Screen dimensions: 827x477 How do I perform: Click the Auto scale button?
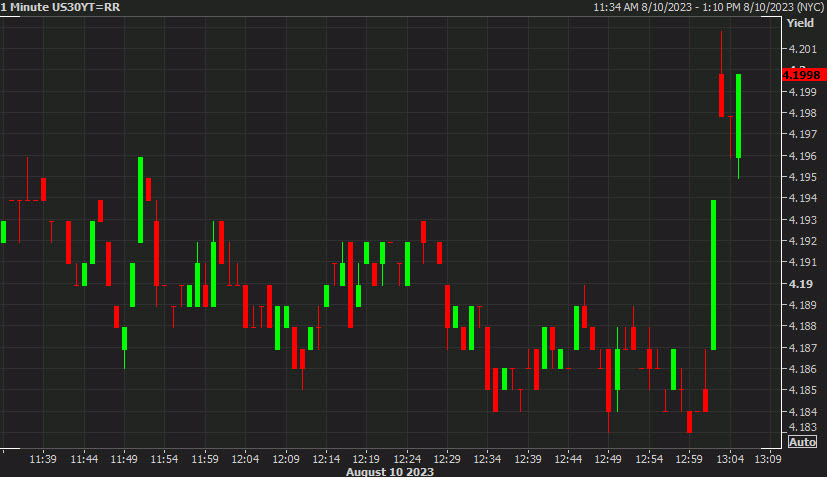click(802, 442)
